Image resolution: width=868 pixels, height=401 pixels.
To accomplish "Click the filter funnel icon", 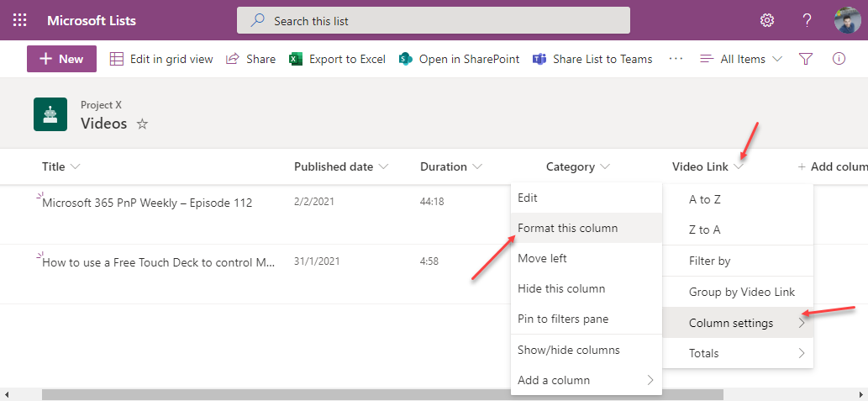I will (x=805, y=59).
